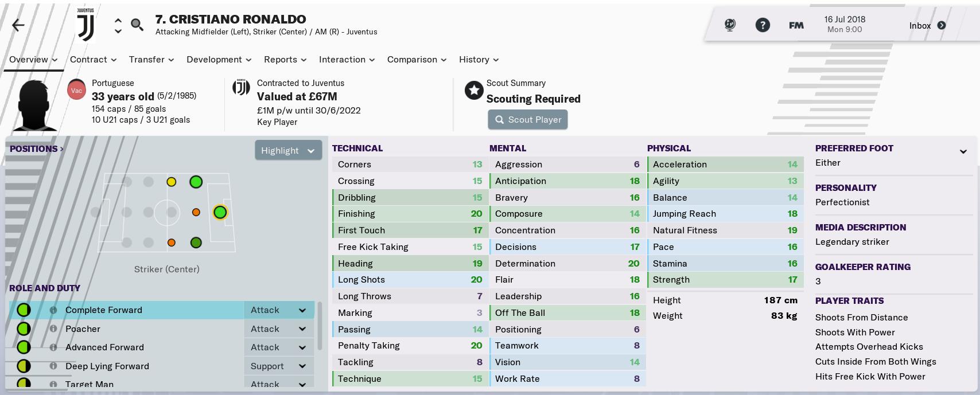Open the Juventus club badge at top
The width and height of the screenshot is (980, 395).
pyautogui.click(x=85, y=25)
